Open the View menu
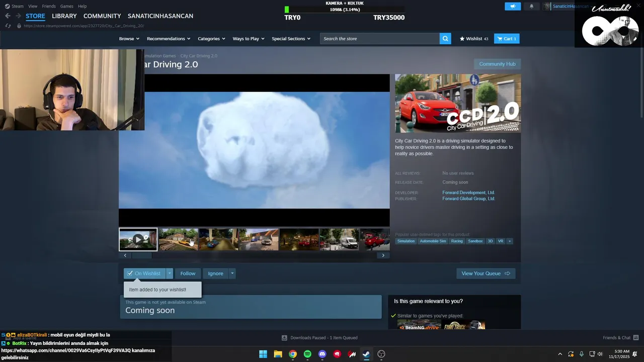The height and width of the screenshot is (362, 644). [x=33, y=6]
